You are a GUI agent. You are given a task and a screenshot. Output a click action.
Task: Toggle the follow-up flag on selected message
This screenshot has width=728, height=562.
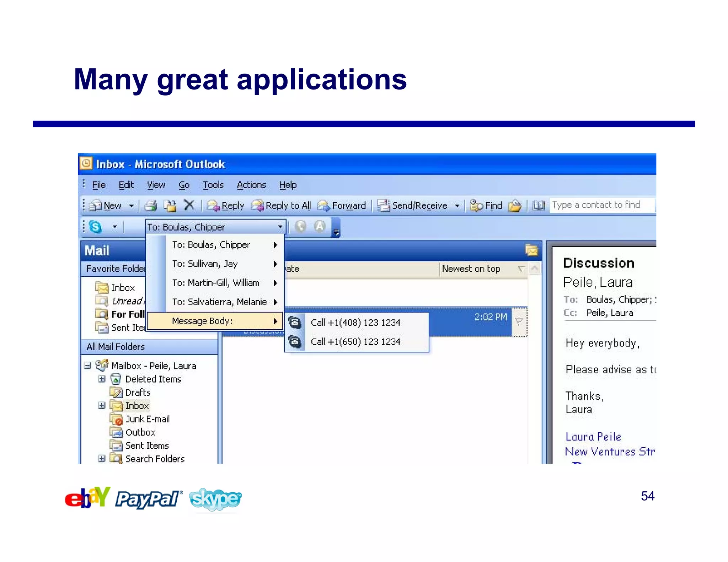click(519, 321)
